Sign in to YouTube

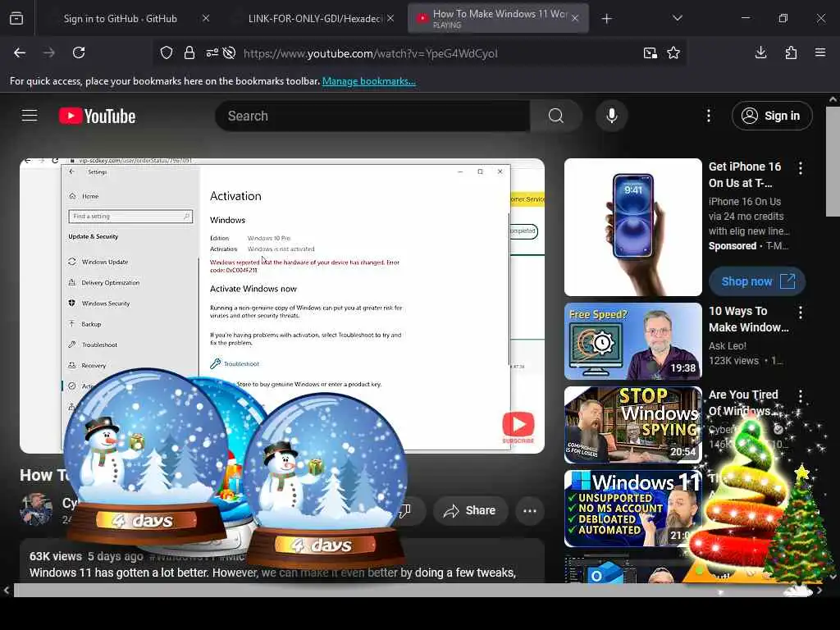point(772,116)
